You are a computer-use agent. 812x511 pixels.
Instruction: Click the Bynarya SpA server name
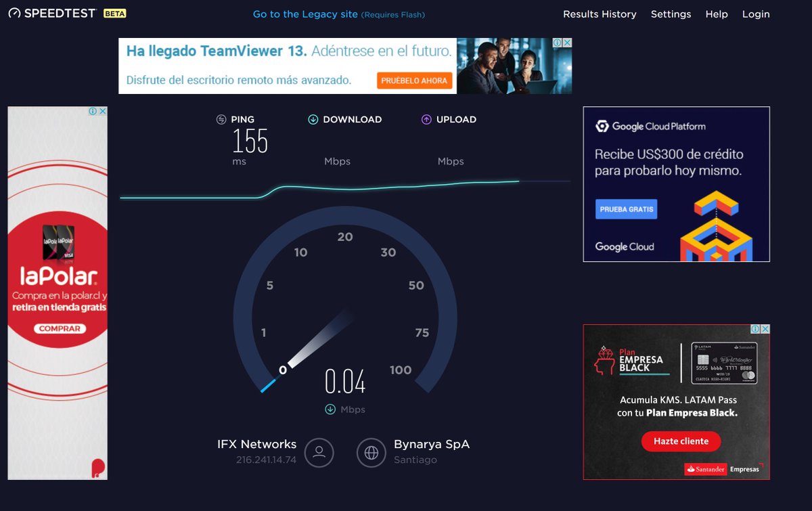point(432,445)
